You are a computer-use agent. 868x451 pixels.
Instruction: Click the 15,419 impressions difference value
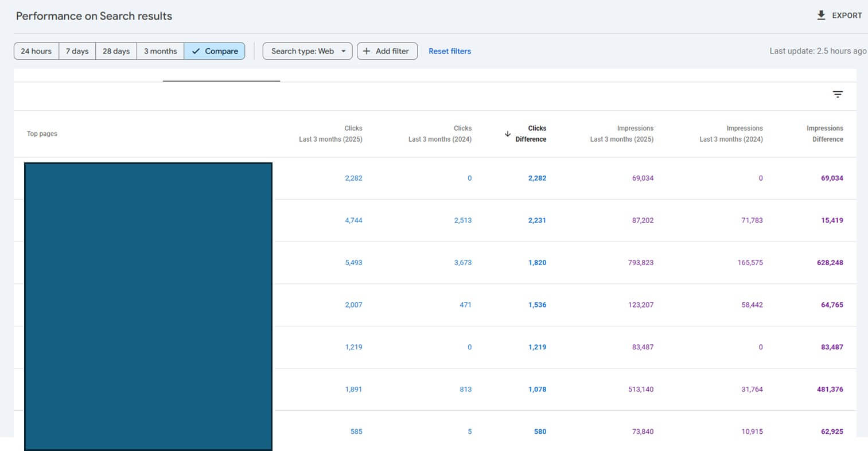[832, 220]
